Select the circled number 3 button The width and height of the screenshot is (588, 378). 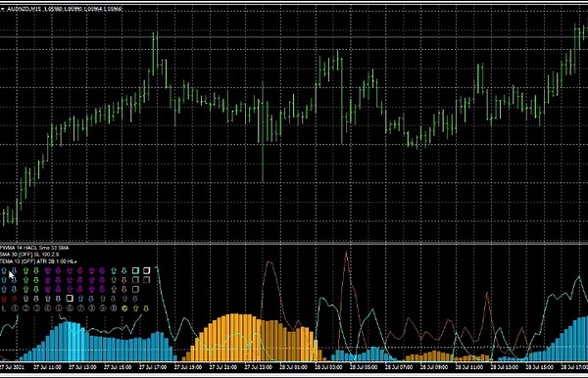[37, 308]
